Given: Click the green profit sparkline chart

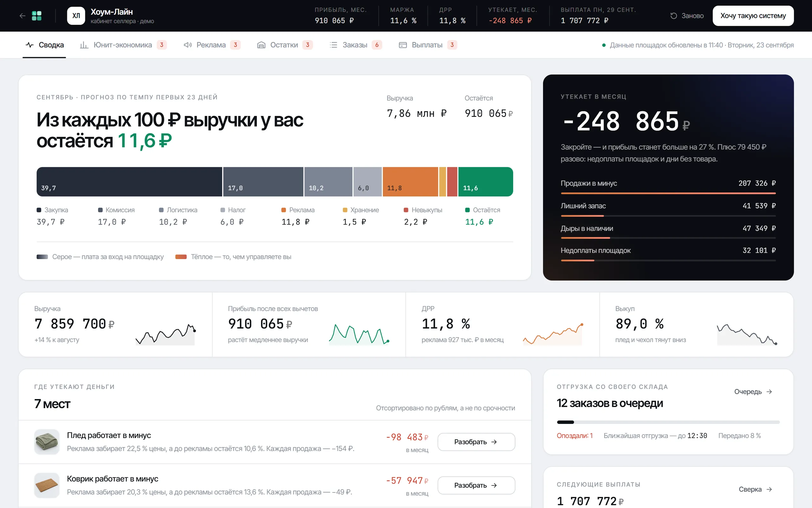Looking at the screenshot, I should tap(359, 334).
